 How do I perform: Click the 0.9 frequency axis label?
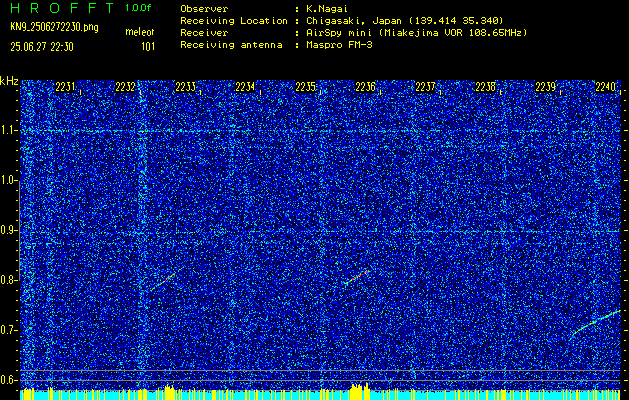tap(8, 230)
